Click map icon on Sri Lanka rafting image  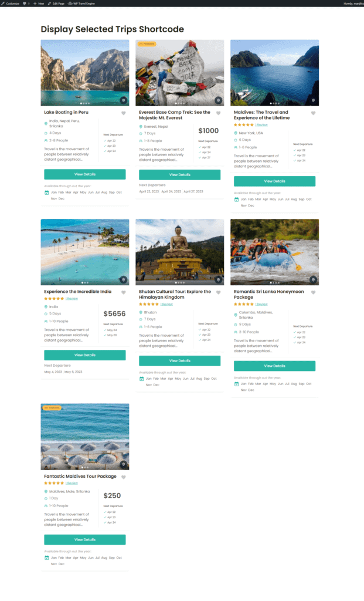pos(313,280)
